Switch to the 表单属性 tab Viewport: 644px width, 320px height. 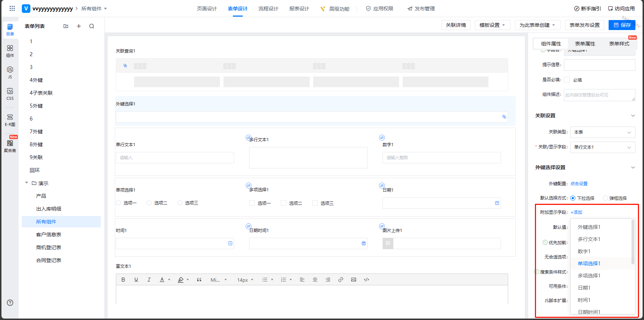tap(585, 44)
